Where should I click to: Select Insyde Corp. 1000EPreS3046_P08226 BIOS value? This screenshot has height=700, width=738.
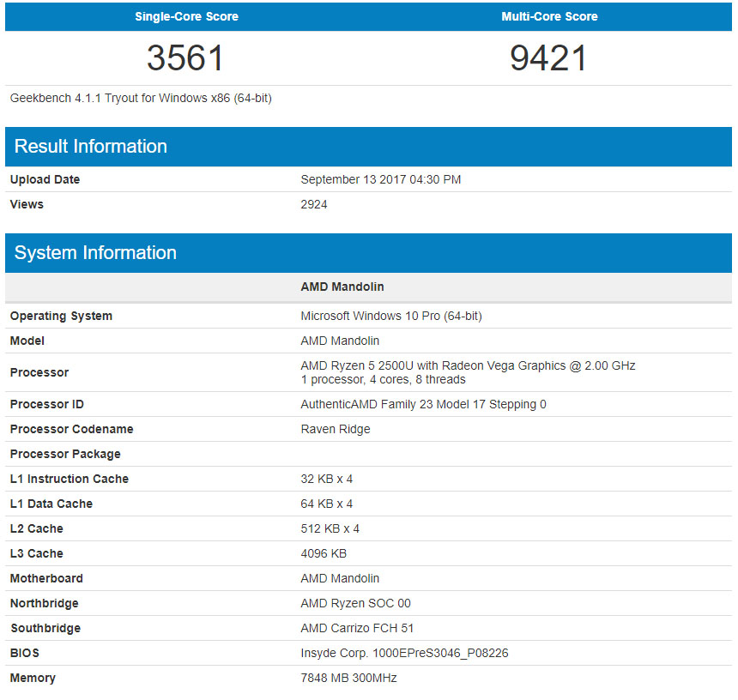(405, 654)
